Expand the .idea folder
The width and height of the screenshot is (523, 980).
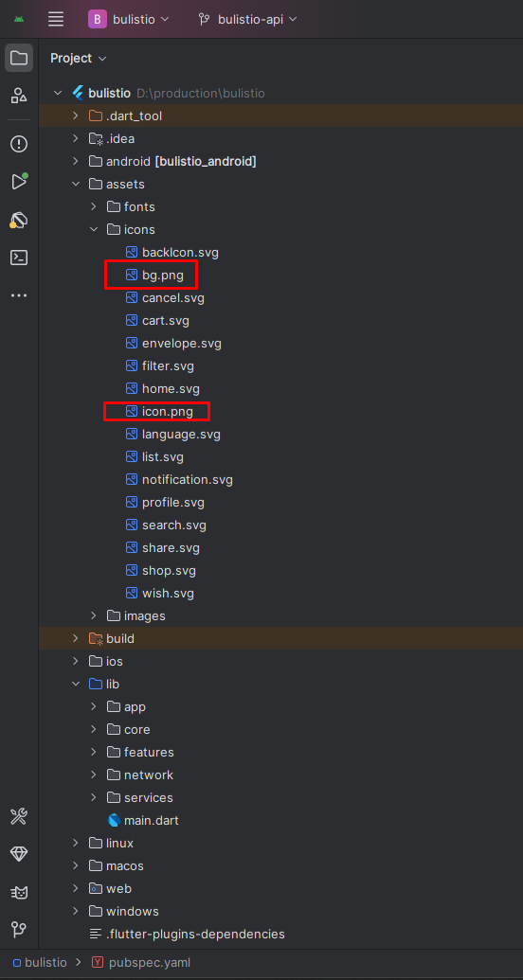pos(76,139)
